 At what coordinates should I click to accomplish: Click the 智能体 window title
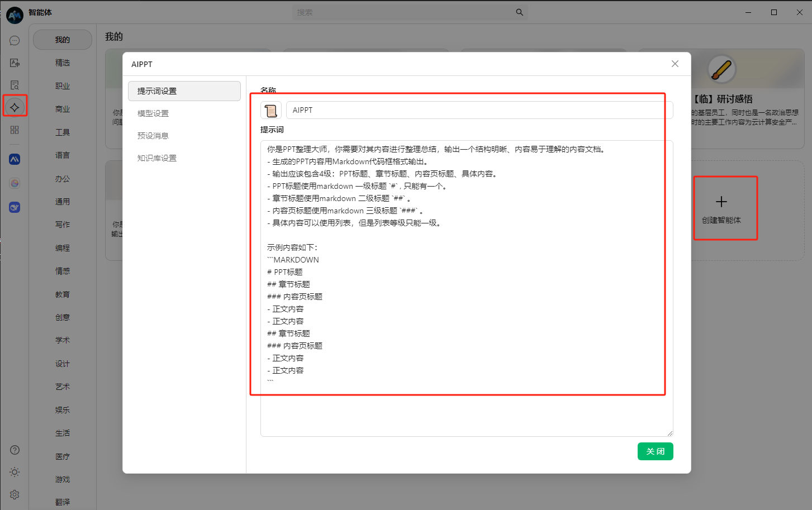coord(40,12)
